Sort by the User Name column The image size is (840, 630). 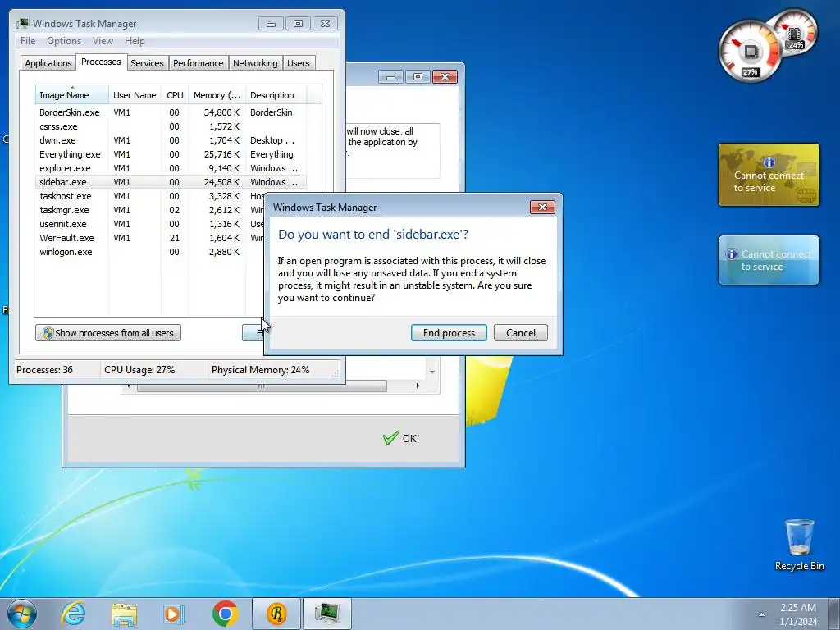pos(135,95)
